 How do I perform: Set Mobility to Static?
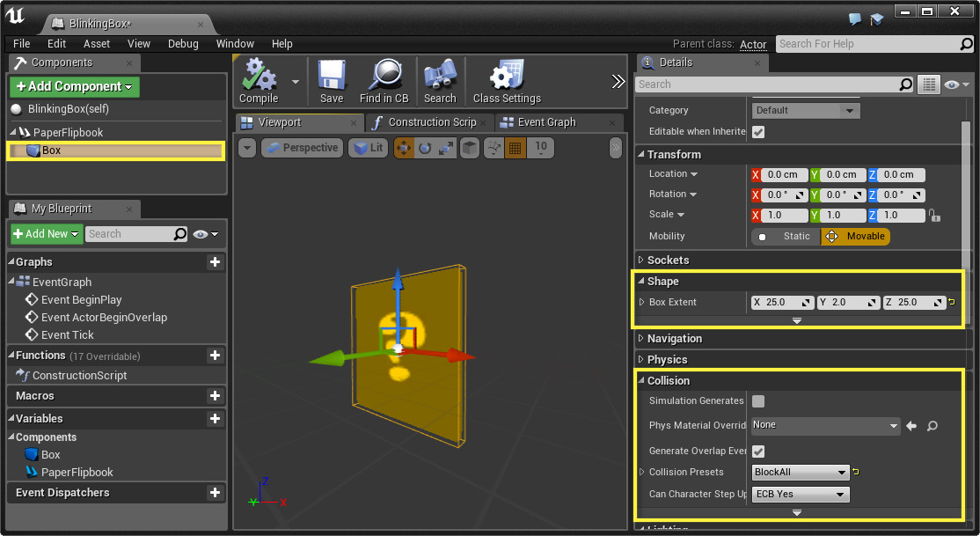point(786,237)
